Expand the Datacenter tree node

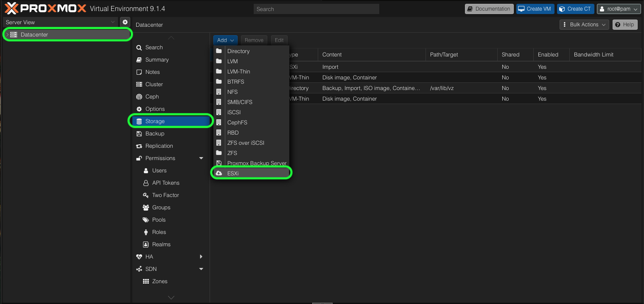[7, 35]
